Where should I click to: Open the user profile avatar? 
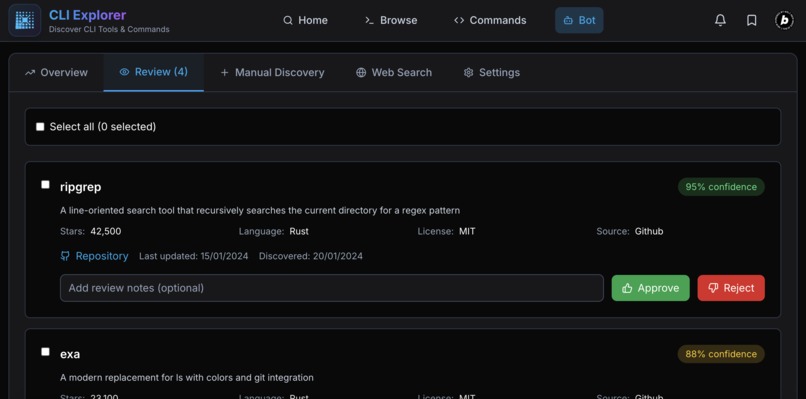coord(784,20)
